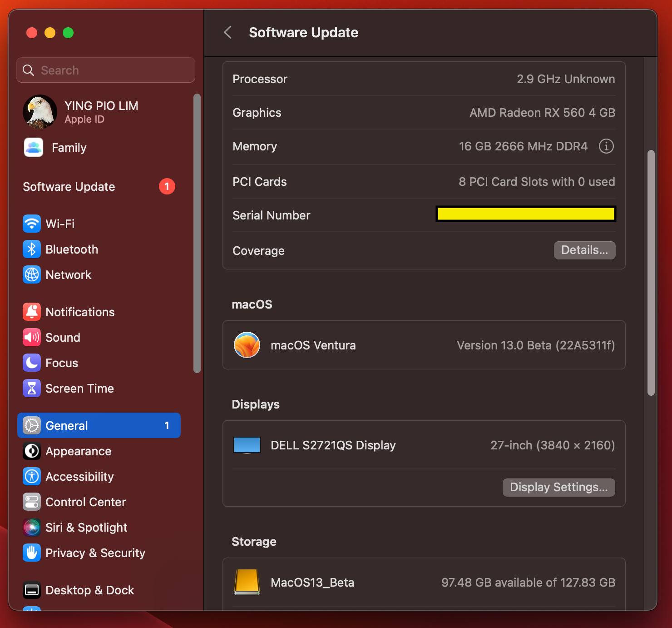Click the search magnifier icon
This screenshot has width=672, height=628.
29,70
